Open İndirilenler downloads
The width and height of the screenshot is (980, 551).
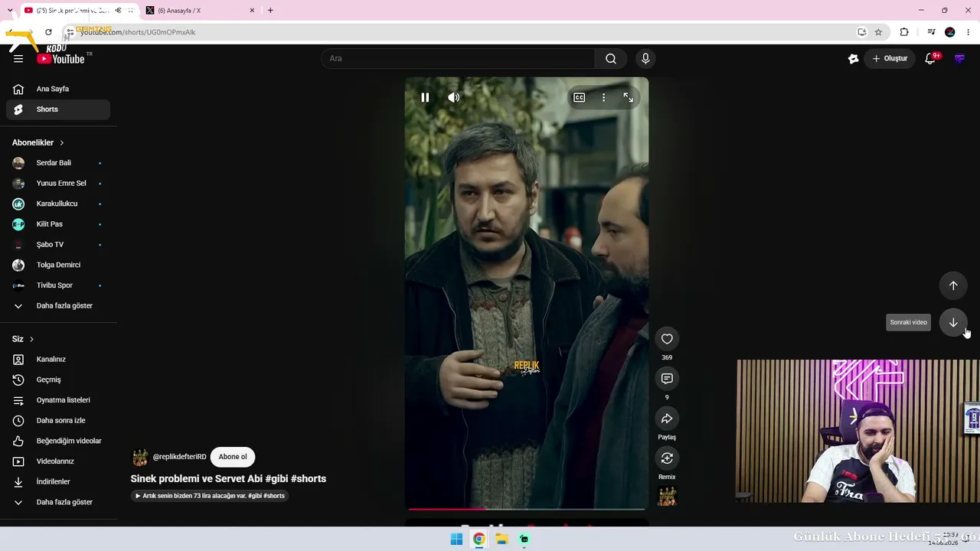(58, 482)
